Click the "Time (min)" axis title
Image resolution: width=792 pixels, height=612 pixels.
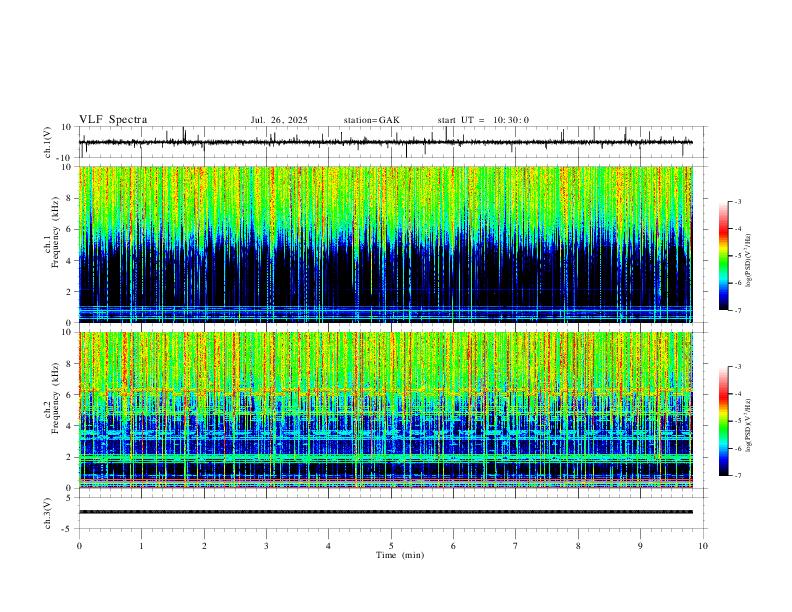pyautogui.click(x=400, y=555)
